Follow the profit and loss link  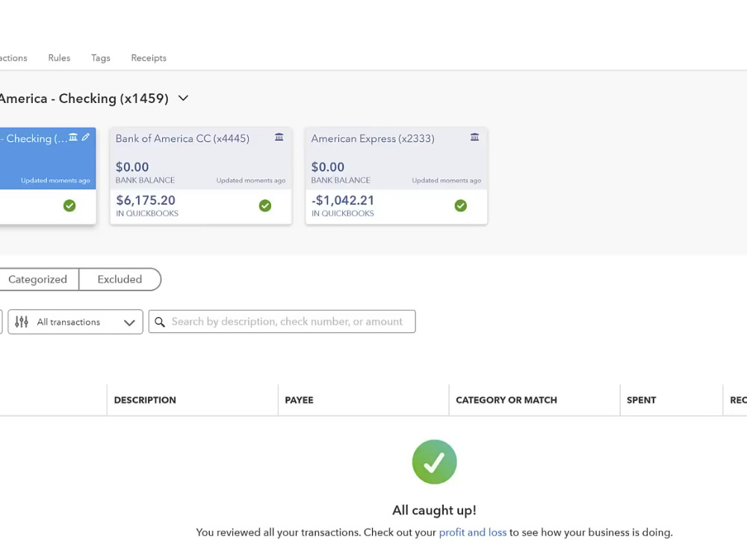coord(473,532)
